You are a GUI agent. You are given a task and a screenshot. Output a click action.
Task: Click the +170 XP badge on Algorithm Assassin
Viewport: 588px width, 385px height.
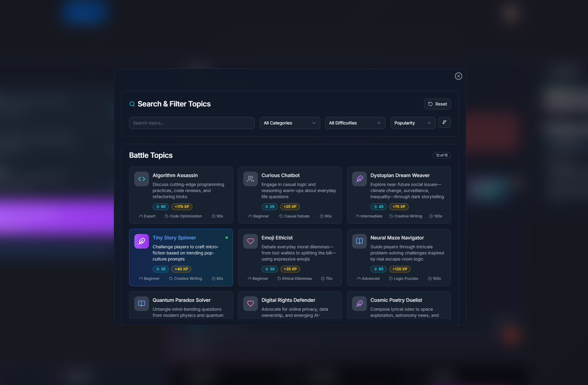[x=182, y=207]
